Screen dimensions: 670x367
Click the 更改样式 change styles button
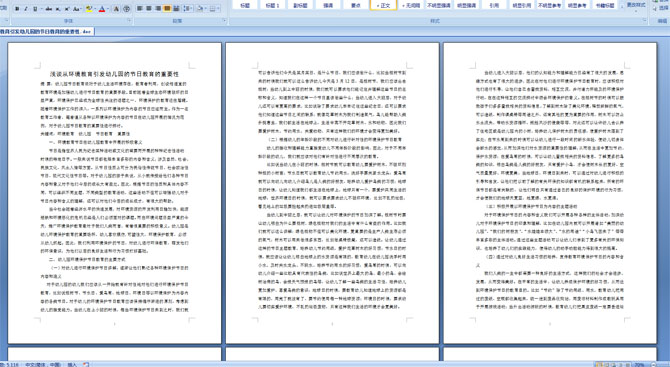tap(635, 5)
